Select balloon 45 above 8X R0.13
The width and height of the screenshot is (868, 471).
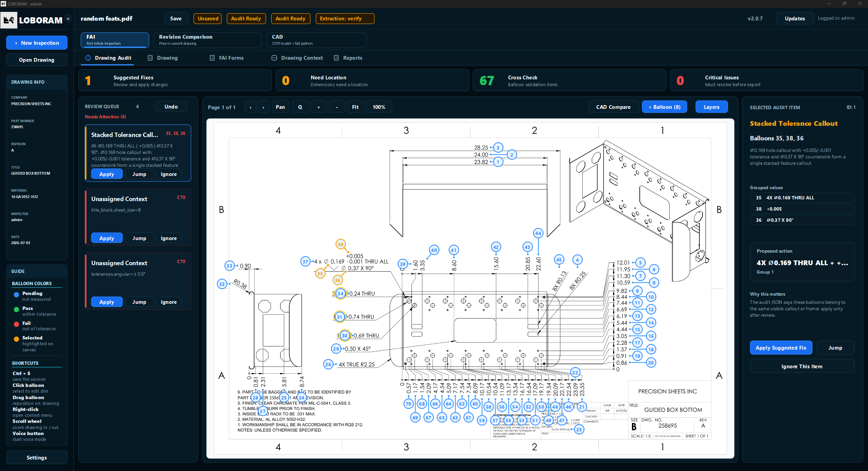559,260
